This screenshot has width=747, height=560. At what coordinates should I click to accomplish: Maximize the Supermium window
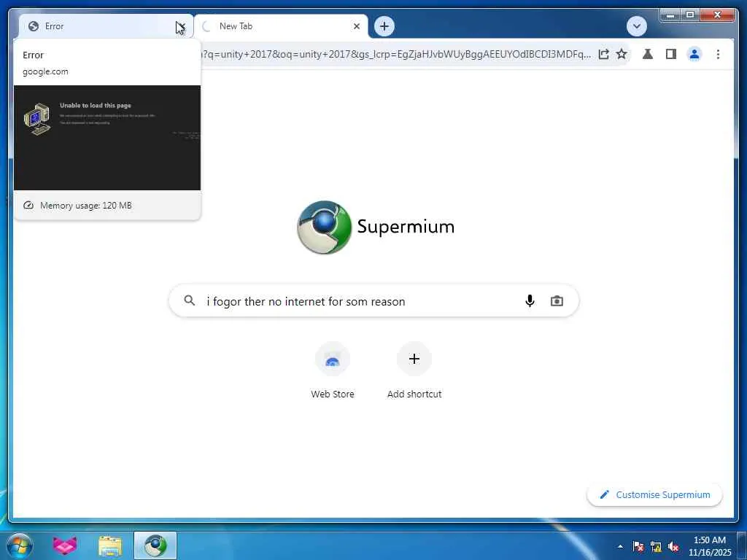coord(690,15)
